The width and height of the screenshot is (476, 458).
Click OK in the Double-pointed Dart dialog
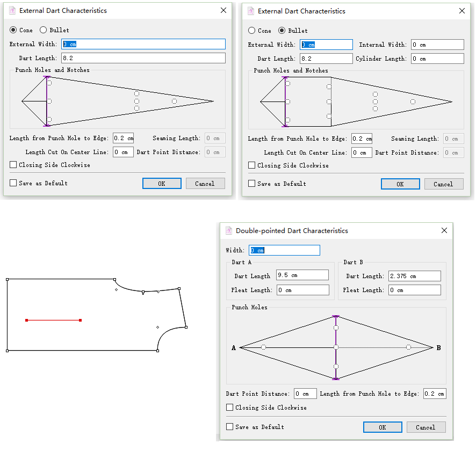(x=382, y=427)
